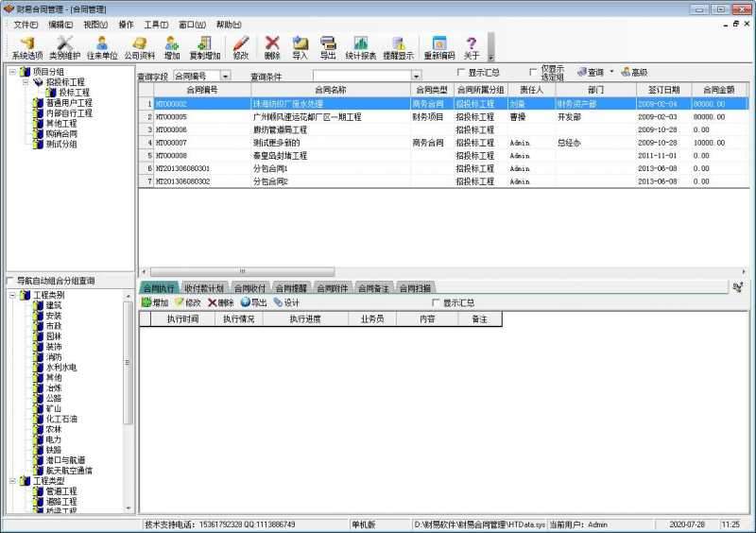Open 类别维护 from the toolbar
Screen dimensions: 756x533
(x=64, y=47)
